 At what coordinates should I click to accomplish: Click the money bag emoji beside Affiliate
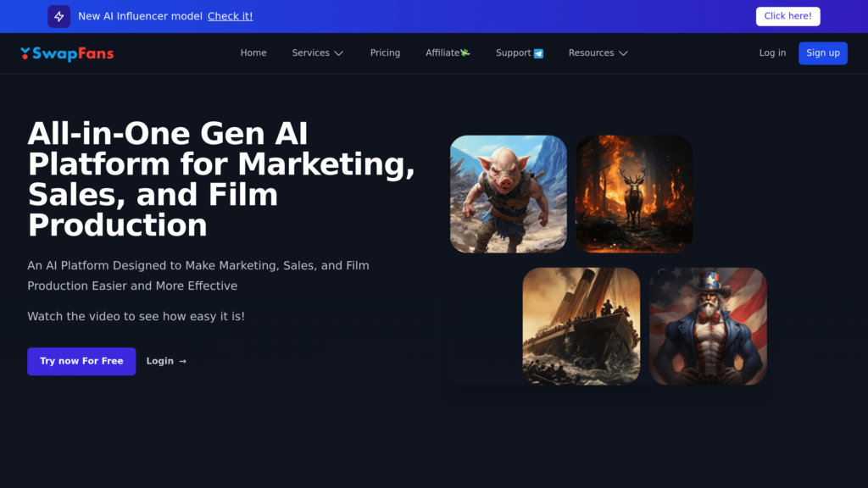465,52
